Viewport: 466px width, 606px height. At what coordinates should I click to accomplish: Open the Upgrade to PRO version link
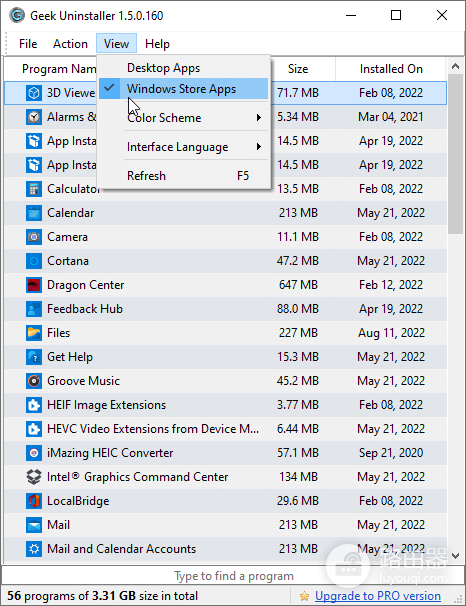pyautogui.click(x=378, y=596)
